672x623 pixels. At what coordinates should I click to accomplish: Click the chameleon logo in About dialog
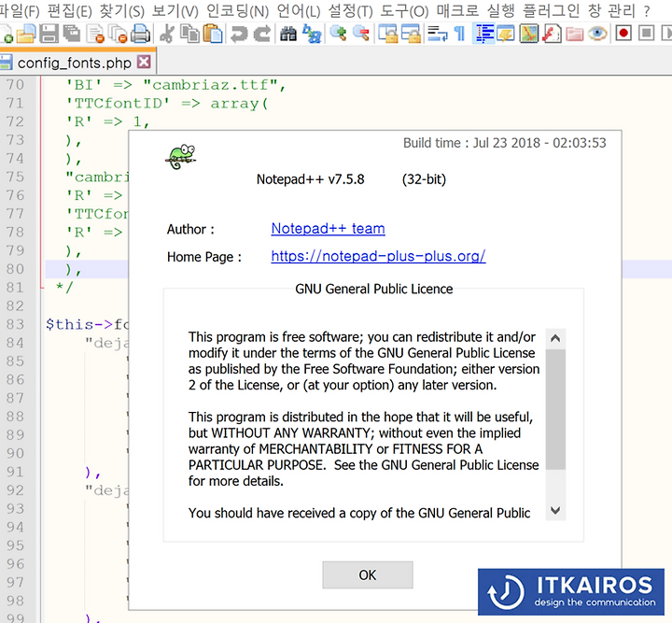point(180,157)
